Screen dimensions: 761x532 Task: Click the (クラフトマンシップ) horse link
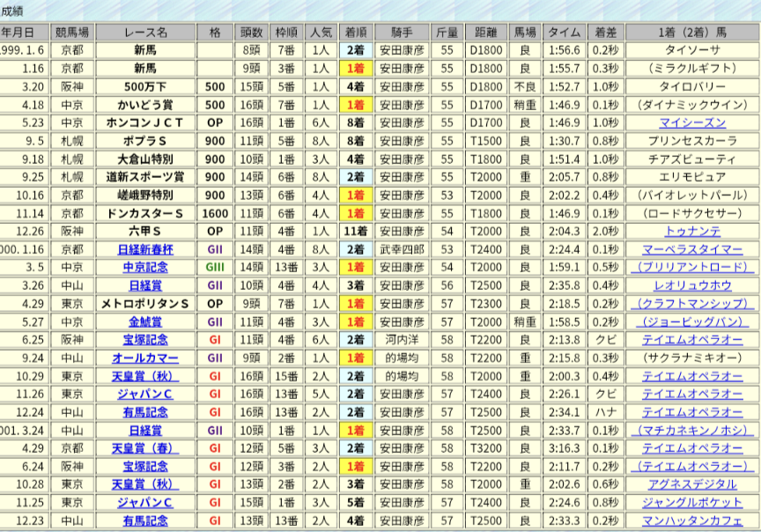(691, 304)
